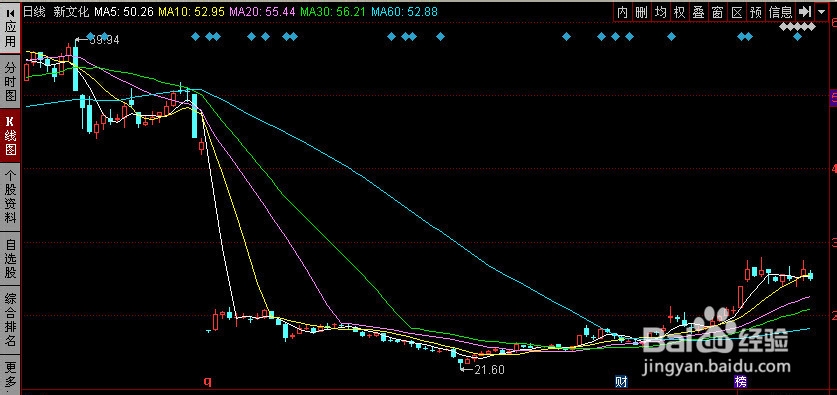Image resolution: width=837 pixels, height=395 pixels.
Task: Click the 区 range statistics button
Action: [737, 12]
